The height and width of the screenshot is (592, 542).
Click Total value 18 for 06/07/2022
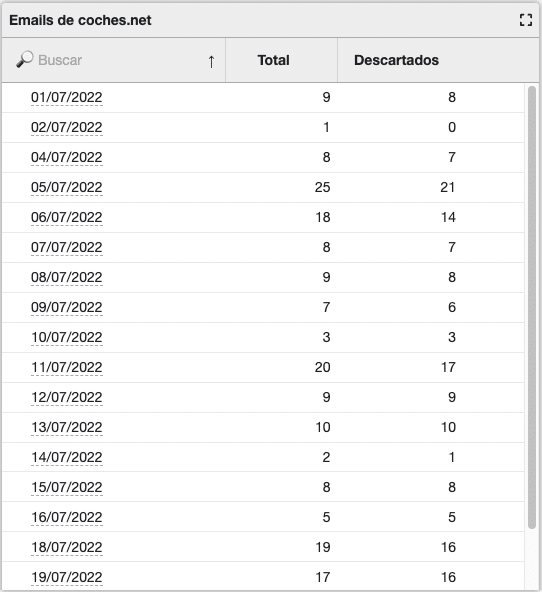click(x=323, y=217)
